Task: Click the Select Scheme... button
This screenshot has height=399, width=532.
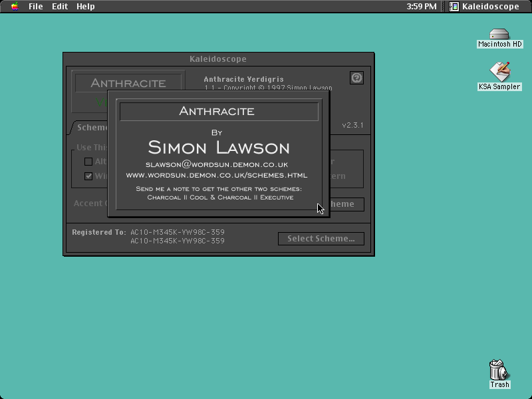Action: (321, 239)
